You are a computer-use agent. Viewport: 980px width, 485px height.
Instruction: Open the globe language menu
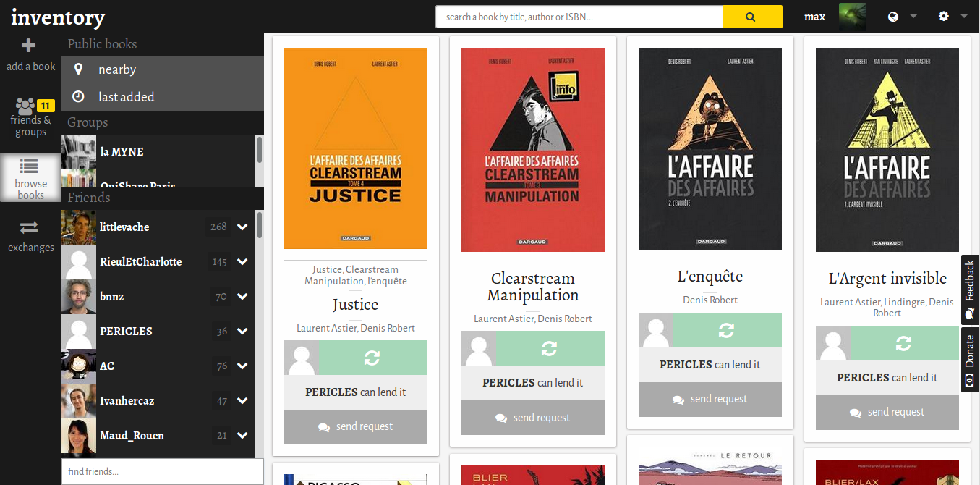902,16
